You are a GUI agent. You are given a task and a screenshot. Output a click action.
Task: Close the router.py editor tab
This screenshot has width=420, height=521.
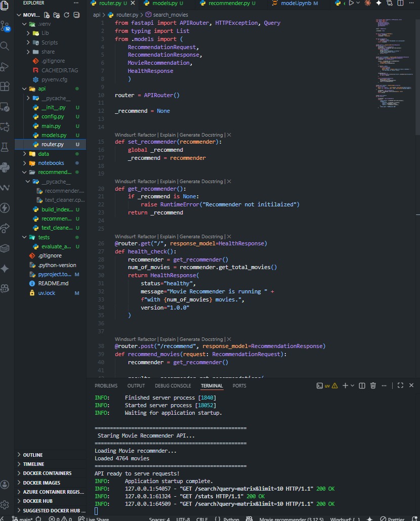(x=133, y=3)
